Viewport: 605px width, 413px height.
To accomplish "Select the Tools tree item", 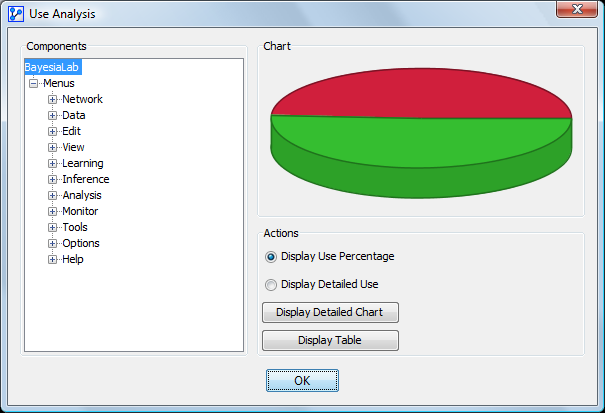I will pyautogui.click(x=75, y=228).
